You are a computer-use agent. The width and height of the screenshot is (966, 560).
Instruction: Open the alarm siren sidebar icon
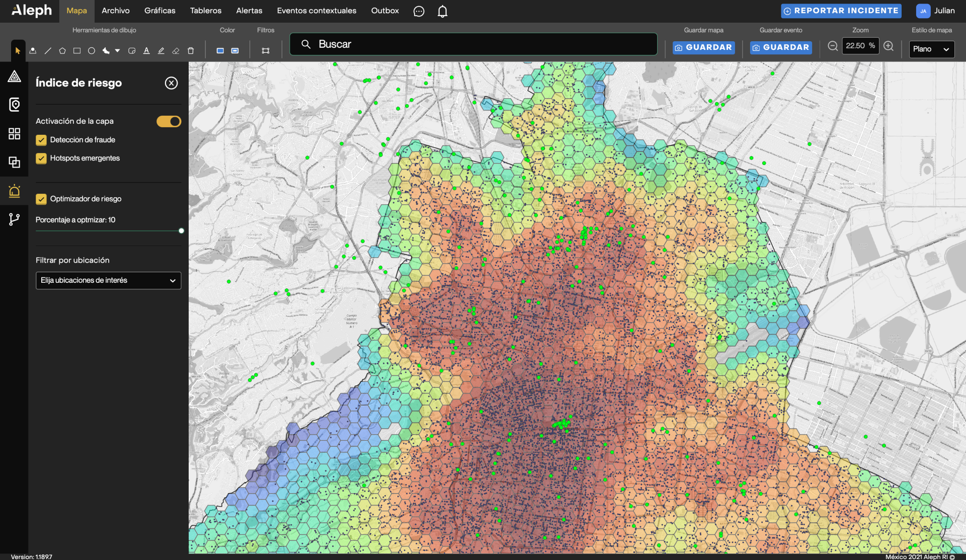point(14,191)
